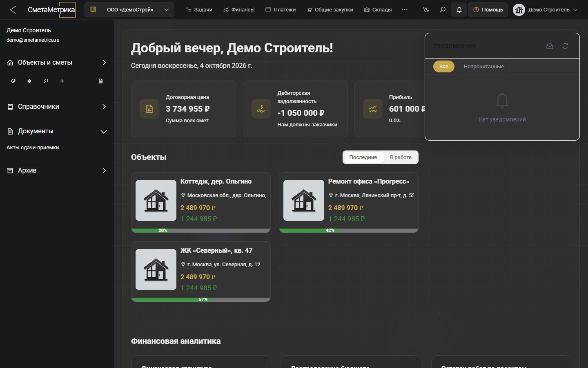The width and height of the screenshot is (588, 368).
Task: Click the Прибыль chart icon
Action: 373,109
